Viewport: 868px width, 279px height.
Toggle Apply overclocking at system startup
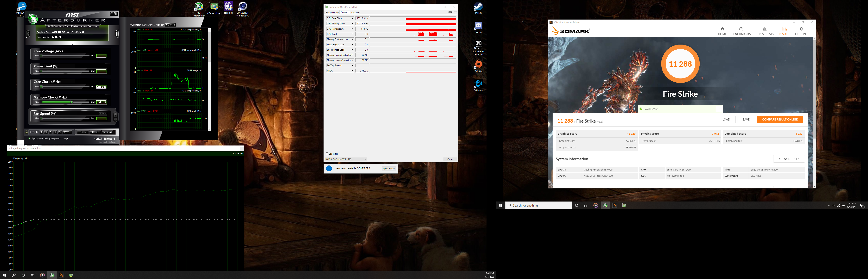click(29, 139)
